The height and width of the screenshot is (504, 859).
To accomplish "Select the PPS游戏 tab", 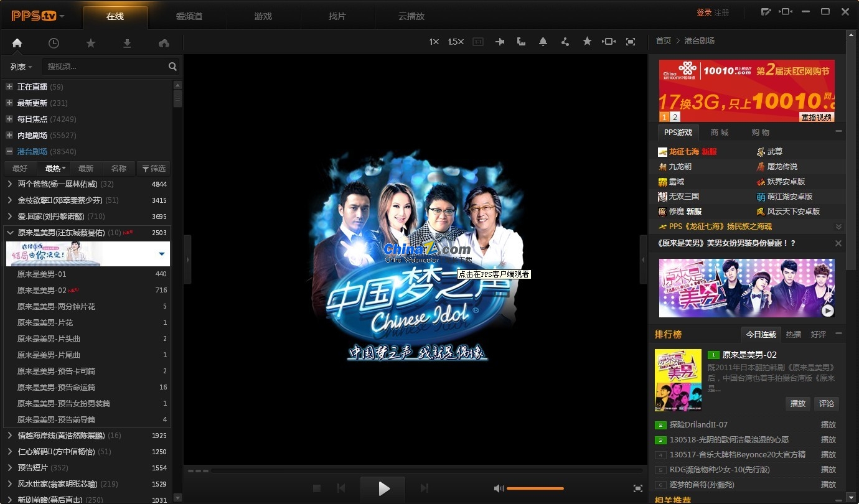I will (x=678, y=133).
